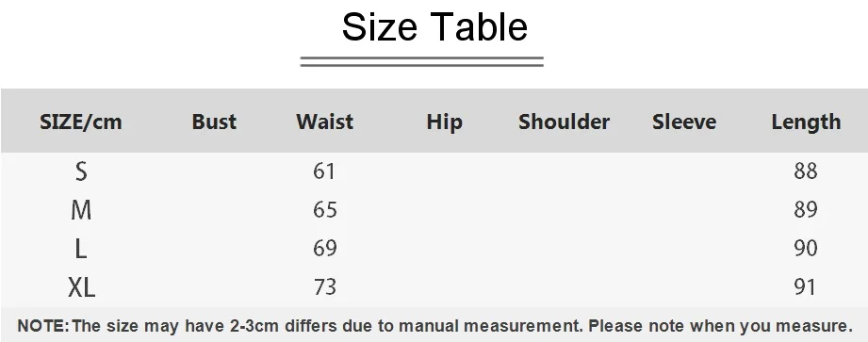Select waist value 73 for size XL
868x342 pixels.
(325, 286)
